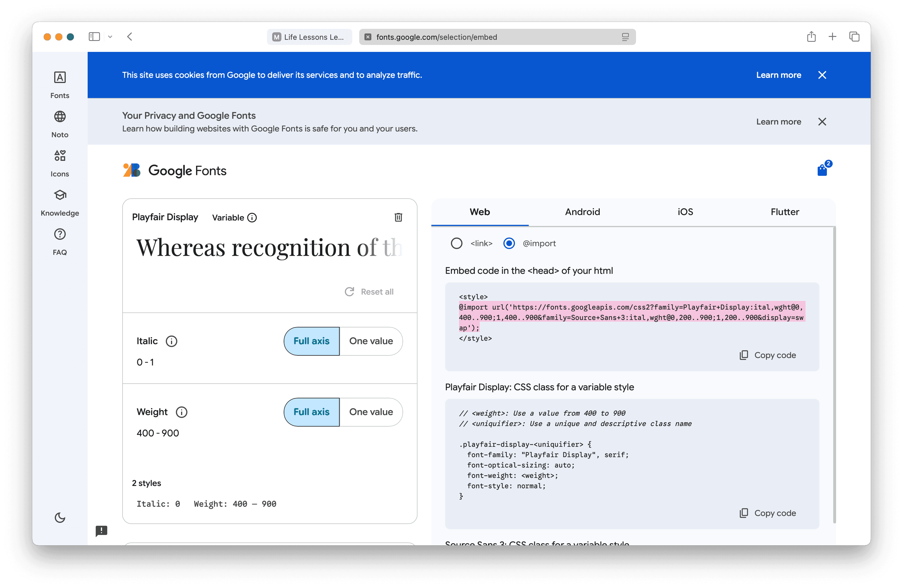Click the 'font-optical-sizing: auto;' code line
The height and width of the screenshot is (588, 903).
click(521, 465)
